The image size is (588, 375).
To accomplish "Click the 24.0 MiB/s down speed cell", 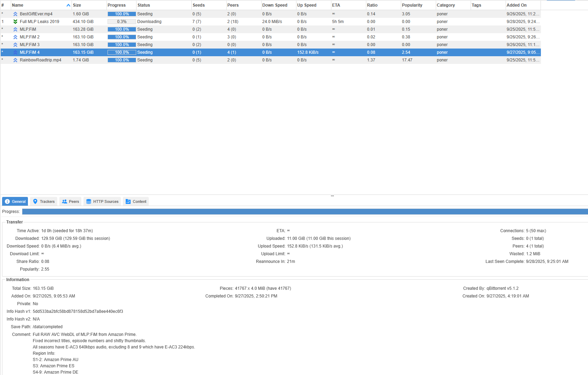I will pyautogui.click(x=272, y=22).
